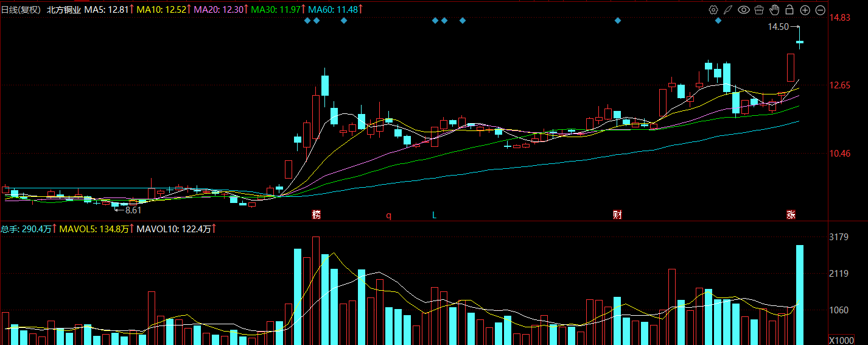Click the 14.83 price axis label
The height and width of the screenshot is (345, 868).
(840, 18)
